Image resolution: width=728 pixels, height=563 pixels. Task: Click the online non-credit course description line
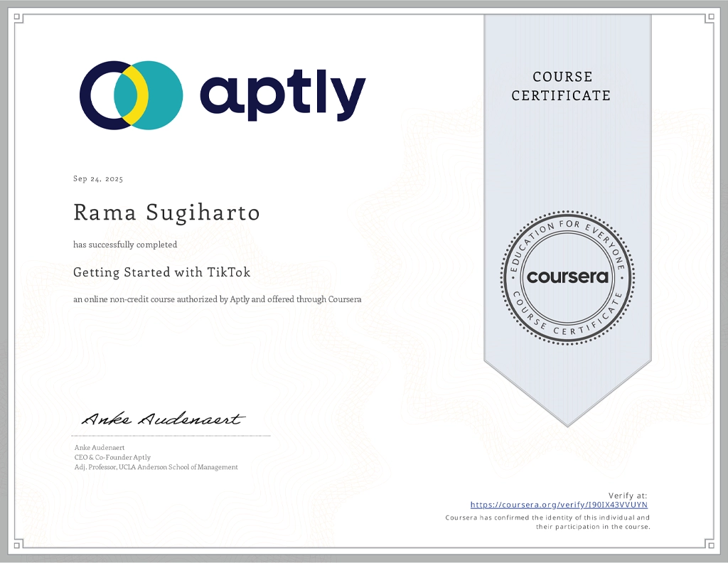(x=217, y=299)
